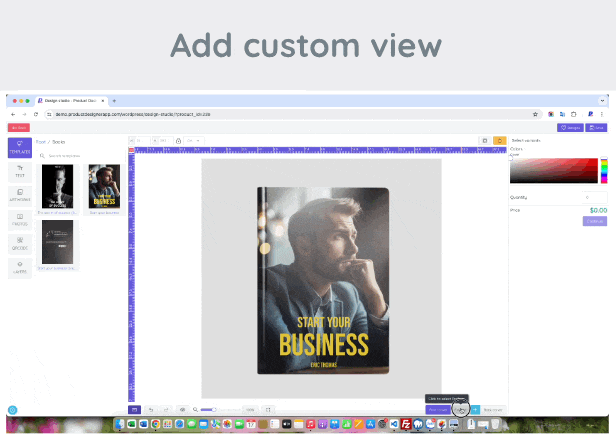This screenshot has width=616, height=438.
Task: Open the Artworks panel
Action: pyautogui.click(x=20, y=195)
